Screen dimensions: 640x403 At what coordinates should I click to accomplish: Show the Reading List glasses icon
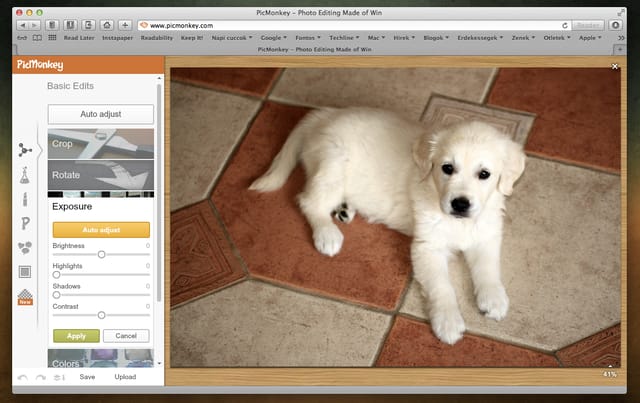(x=22, y=38)
